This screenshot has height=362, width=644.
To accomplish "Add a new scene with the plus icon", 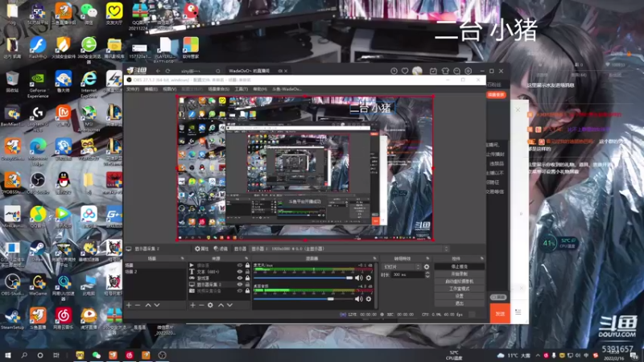I will pyautogui.click(x=129, y=305).
